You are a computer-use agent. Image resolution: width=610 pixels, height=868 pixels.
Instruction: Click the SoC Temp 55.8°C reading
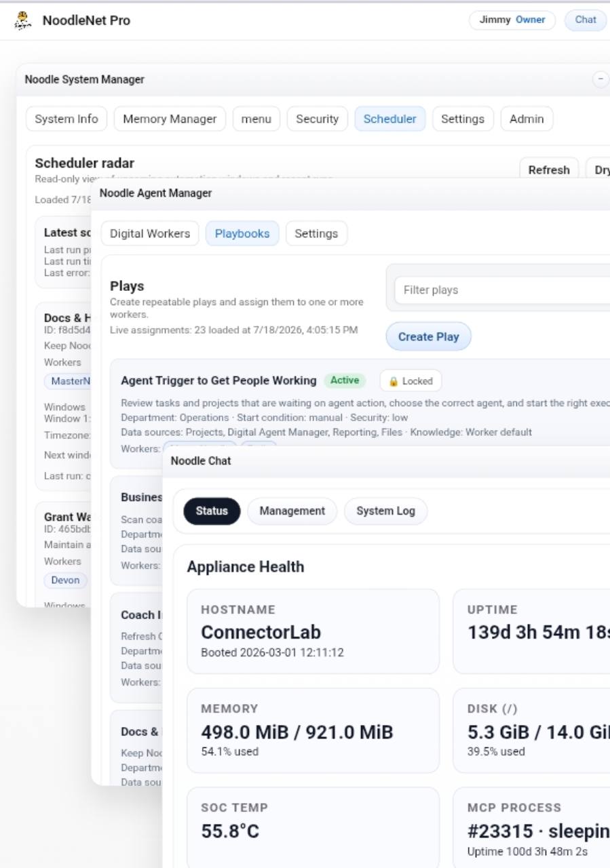[230, 831]
